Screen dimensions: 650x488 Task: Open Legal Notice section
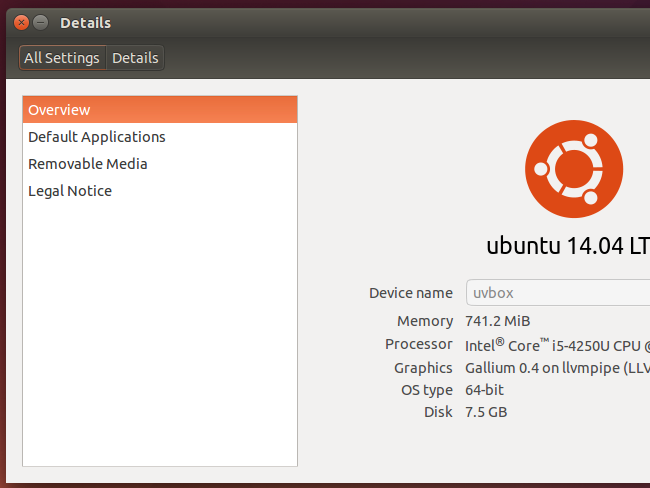[160, 191]
